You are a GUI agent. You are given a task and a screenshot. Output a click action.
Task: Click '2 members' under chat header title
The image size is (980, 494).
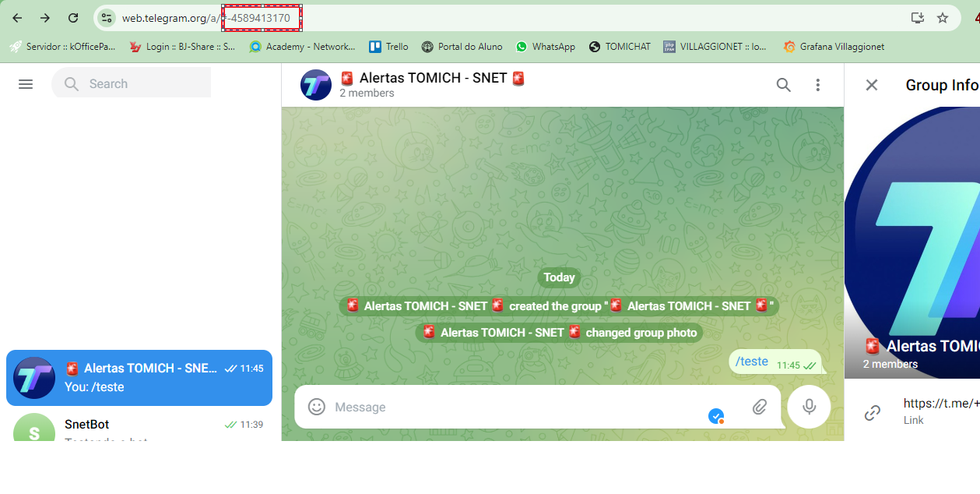pos(367,94)
